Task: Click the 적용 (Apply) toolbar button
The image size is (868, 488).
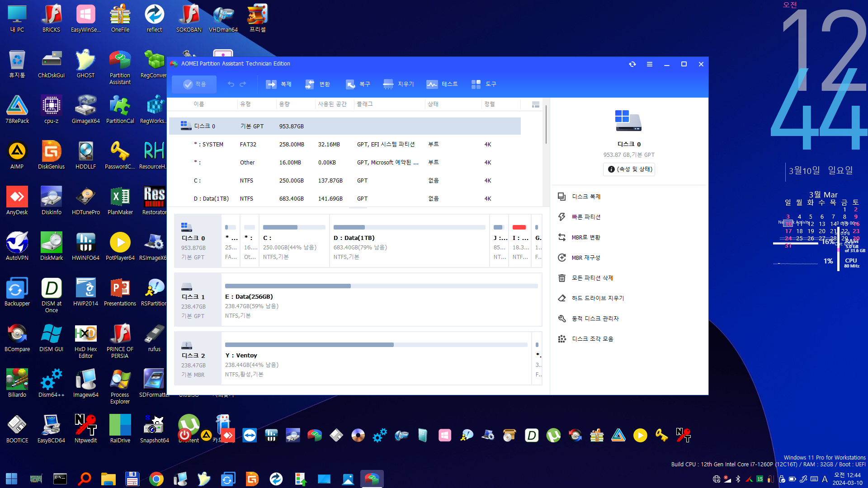Action: pyautogui.click(x=194, y=84)
